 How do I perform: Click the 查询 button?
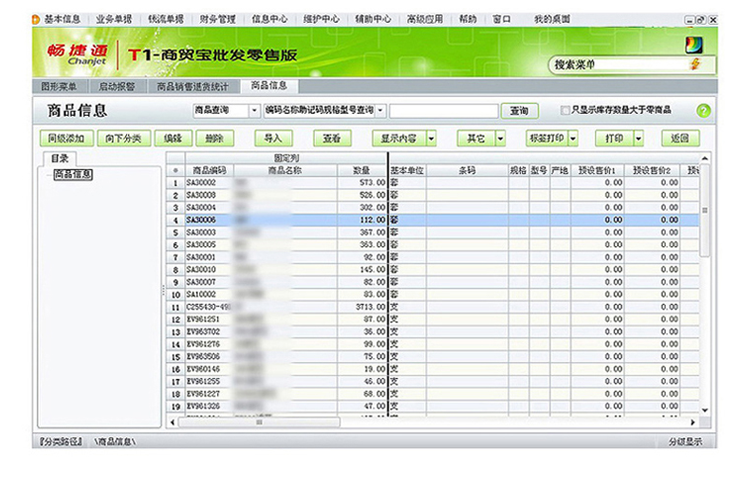pos(519,111)
